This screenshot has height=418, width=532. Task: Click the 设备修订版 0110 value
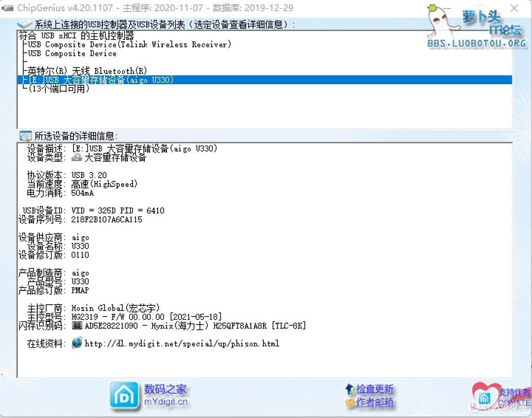80,255
